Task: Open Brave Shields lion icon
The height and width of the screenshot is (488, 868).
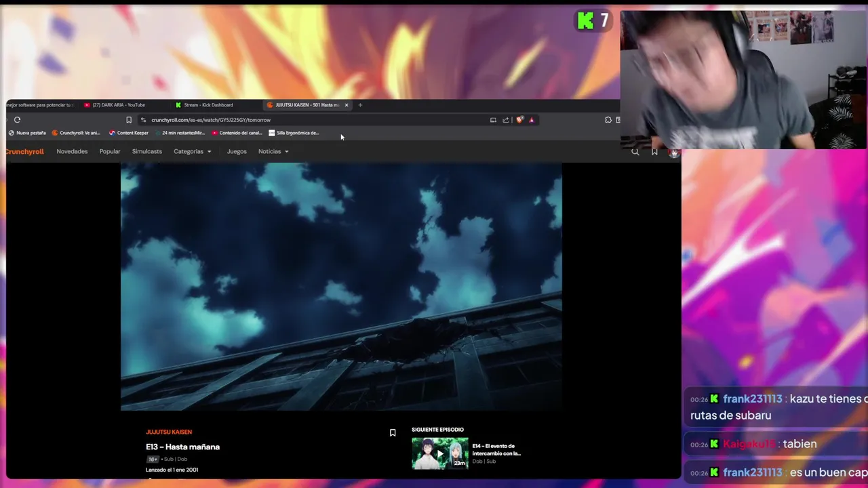Action: click(519, 120)
